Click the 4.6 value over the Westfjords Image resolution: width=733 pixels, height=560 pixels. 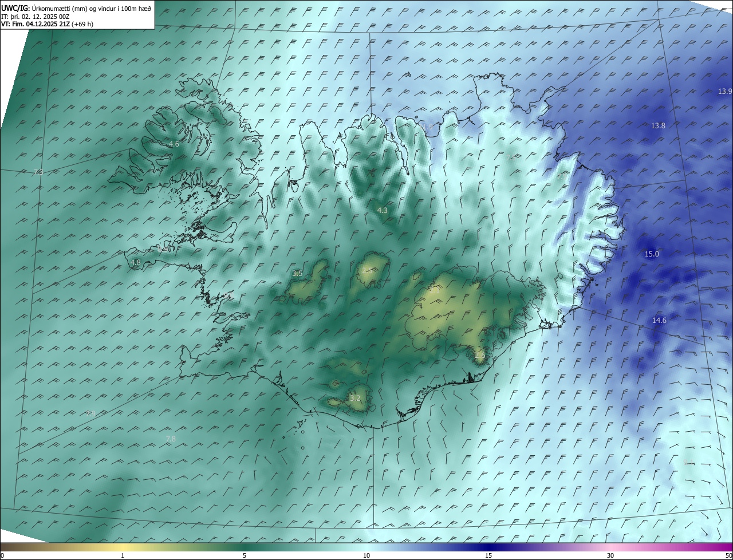tap(174, 144)
